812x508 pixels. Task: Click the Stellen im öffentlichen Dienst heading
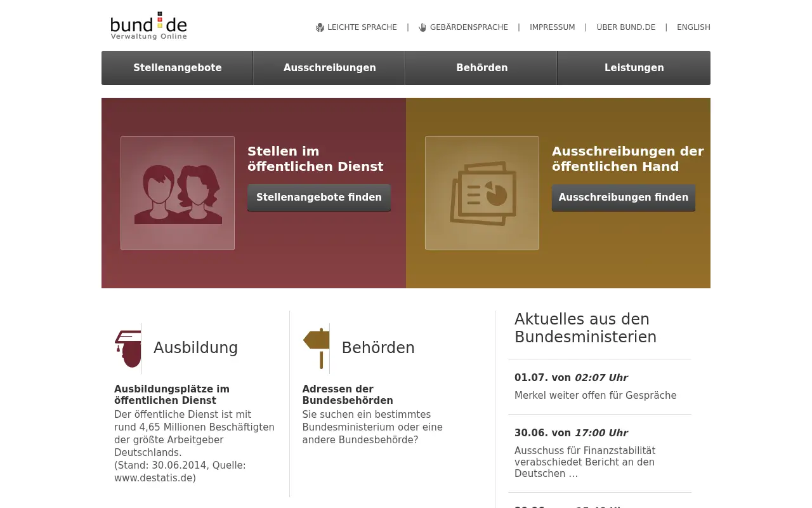click(315, 159)
